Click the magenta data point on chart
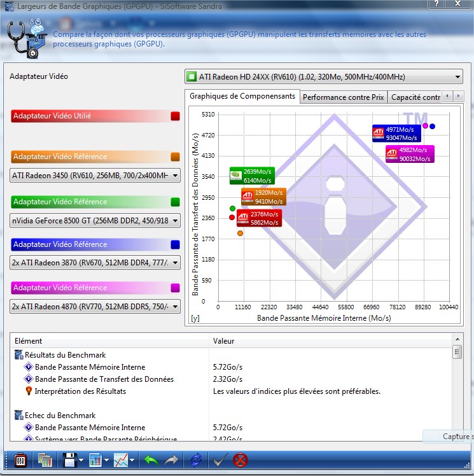 coord(426,125)
